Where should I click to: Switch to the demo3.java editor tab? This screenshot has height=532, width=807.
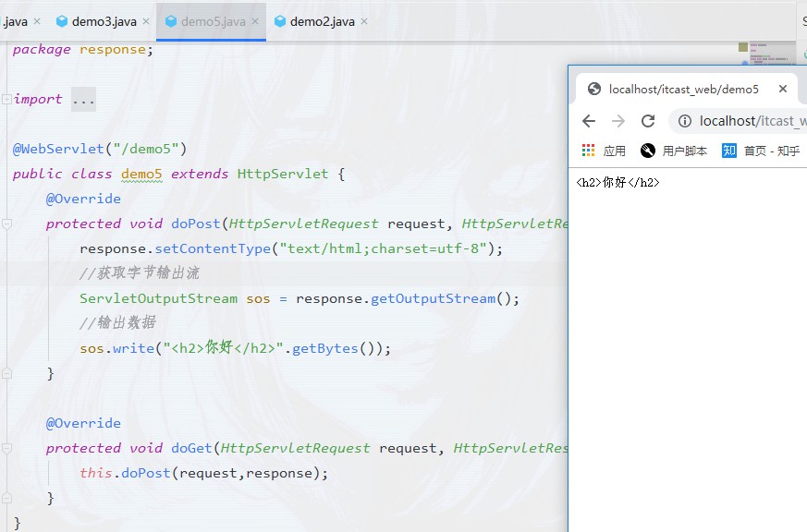click(104, 21)
